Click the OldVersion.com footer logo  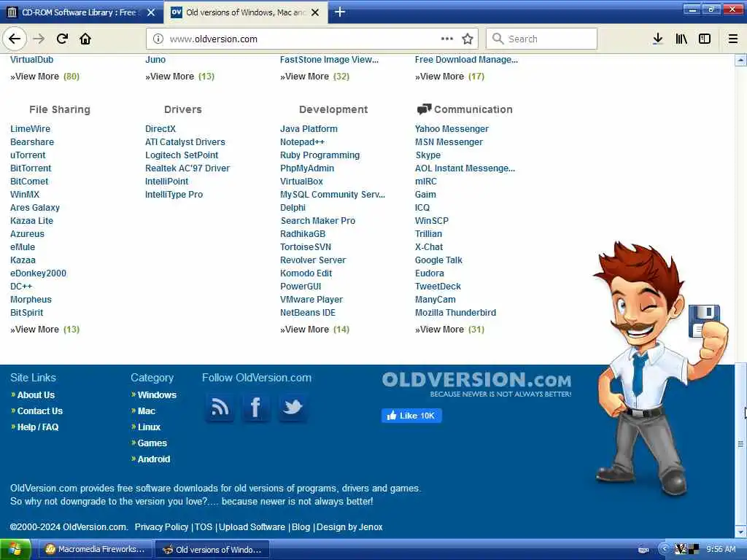tap(476, 384)
